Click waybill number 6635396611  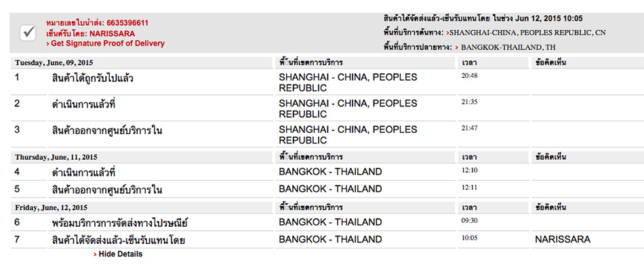pyautogui.click(x=125, y=23)
